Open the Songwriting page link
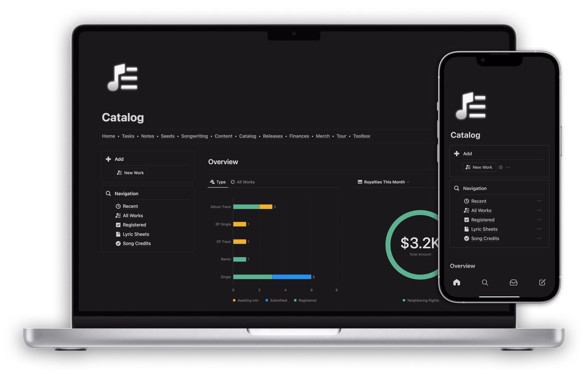Viewport: 588px width, 374px height. [x=195, y=136]
